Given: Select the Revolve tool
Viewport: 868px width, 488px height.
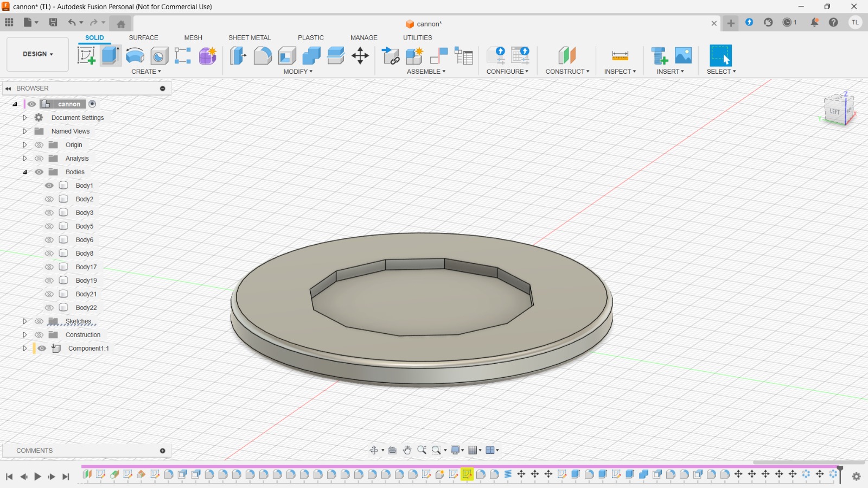Looking at the screenshot, I should pyautogui.click(x=135, y=56).
